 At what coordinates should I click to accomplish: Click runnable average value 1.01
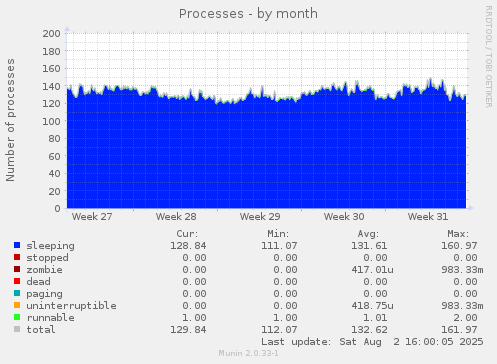375,318
